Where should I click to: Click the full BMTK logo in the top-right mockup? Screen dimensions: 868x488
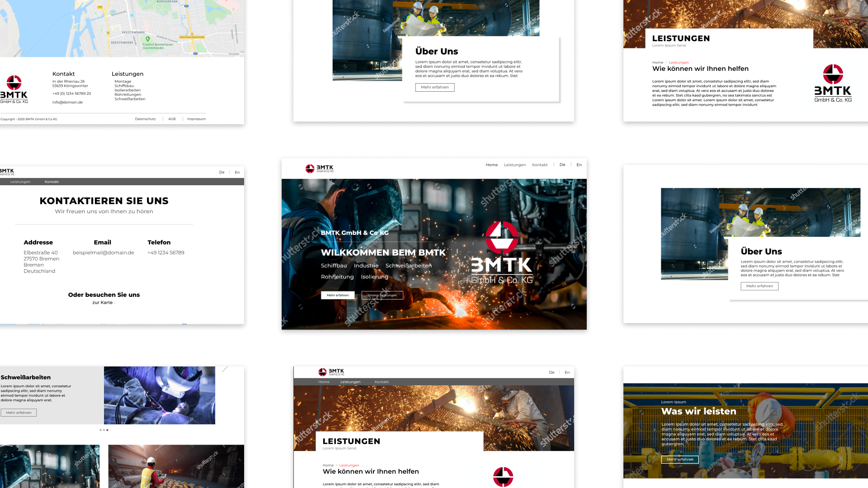pos(833,83)
